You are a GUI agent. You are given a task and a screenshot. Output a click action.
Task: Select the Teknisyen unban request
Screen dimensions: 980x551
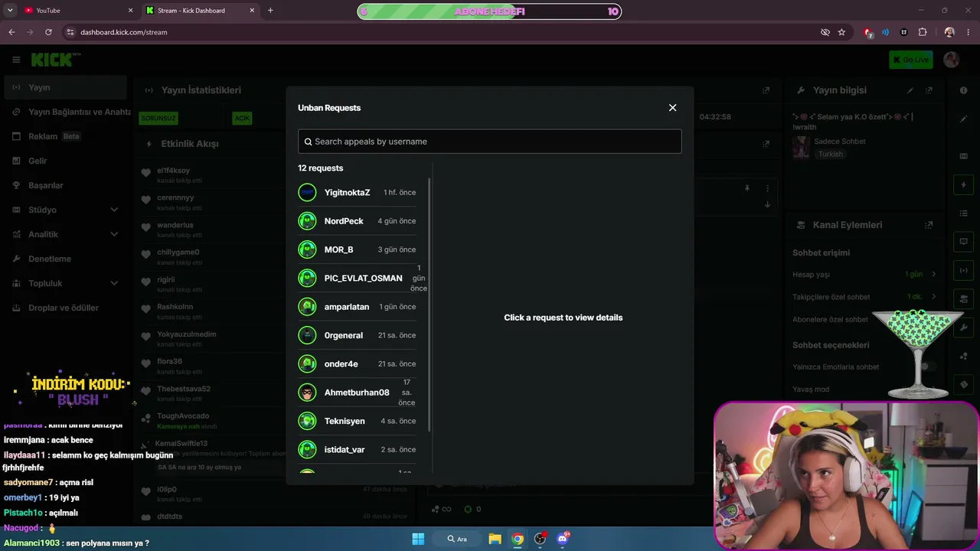[x=358, y=421]
